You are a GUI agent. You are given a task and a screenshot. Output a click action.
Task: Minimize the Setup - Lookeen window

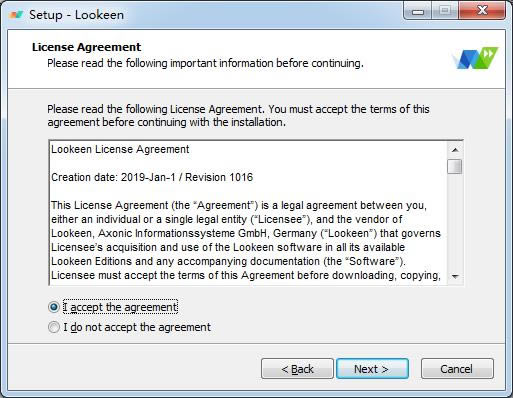417,11
